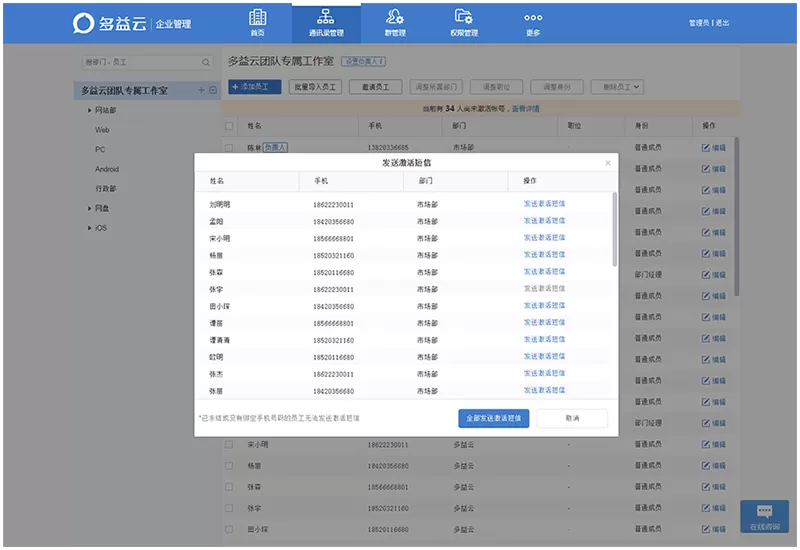800x550 pixels.
Task: Tick the checkbox for 张宇 in background table
Action: coord(229,508)
